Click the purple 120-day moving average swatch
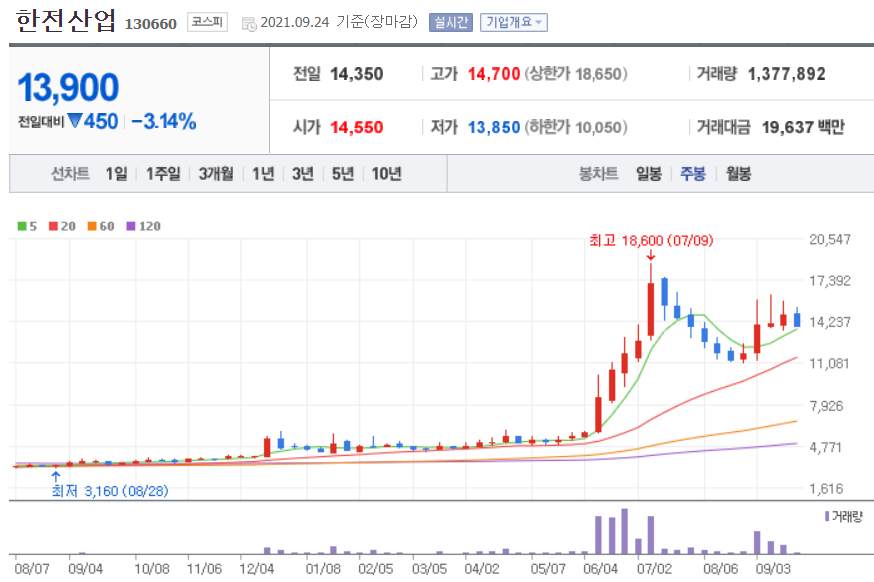This screenshot has width=874, height=582. coord(131,226)
